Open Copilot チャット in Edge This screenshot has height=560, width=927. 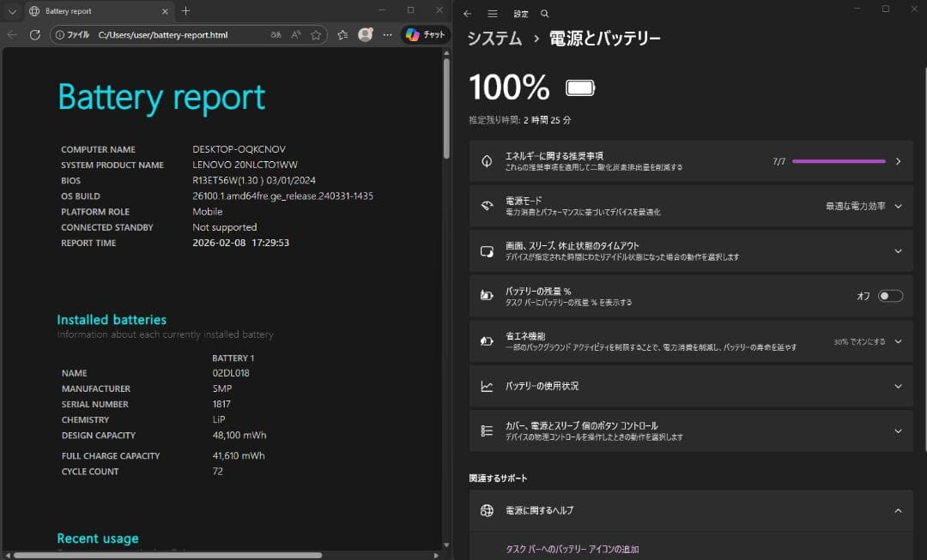424,34
